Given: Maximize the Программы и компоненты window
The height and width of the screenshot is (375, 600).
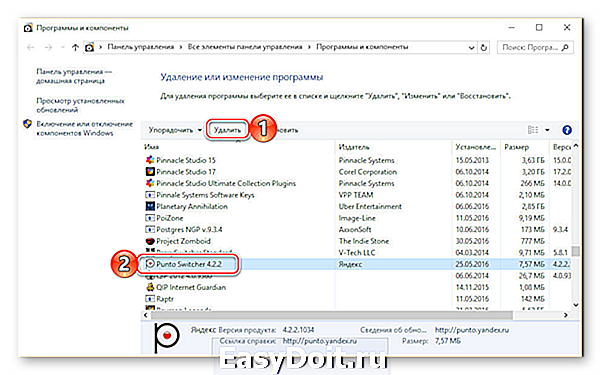Looking at the screenshot, I should (539, 28).
